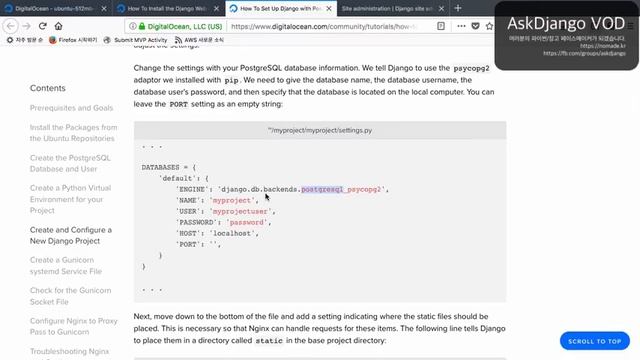
Task: Jump to Prerequisites and Goals section
Action: 71,108
